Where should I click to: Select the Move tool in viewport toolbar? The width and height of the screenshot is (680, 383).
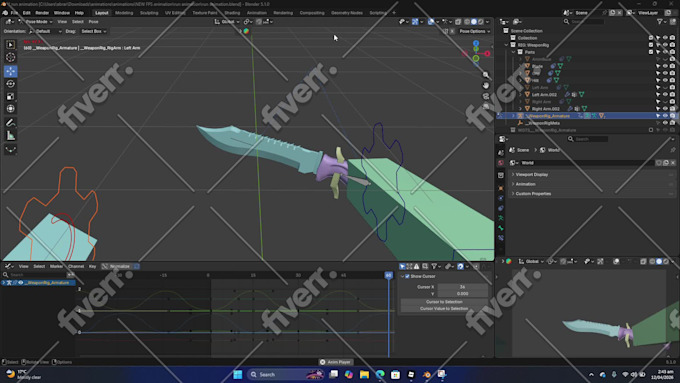(x=10, y=71)
